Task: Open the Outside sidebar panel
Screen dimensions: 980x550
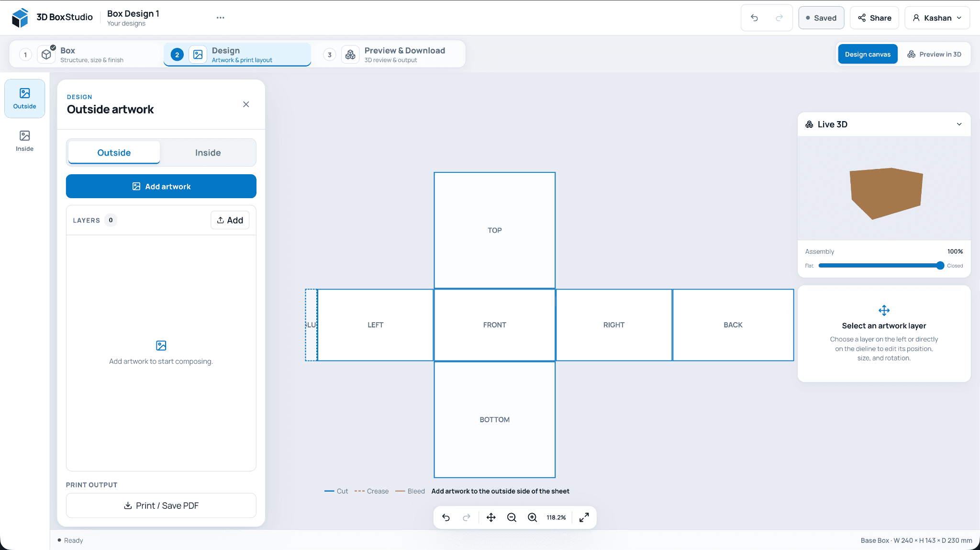Action: click(25, 99)
